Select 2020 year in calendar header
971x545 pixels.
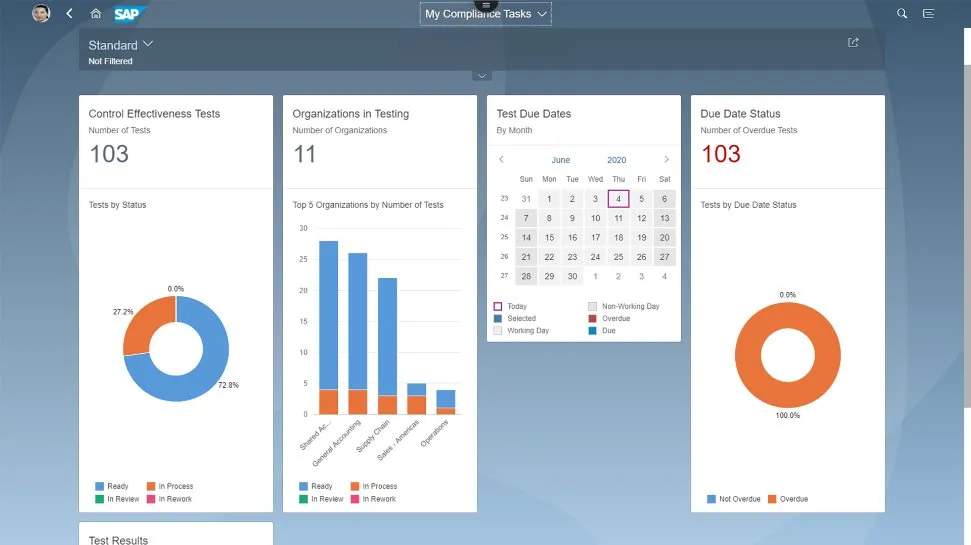point(617,160)
